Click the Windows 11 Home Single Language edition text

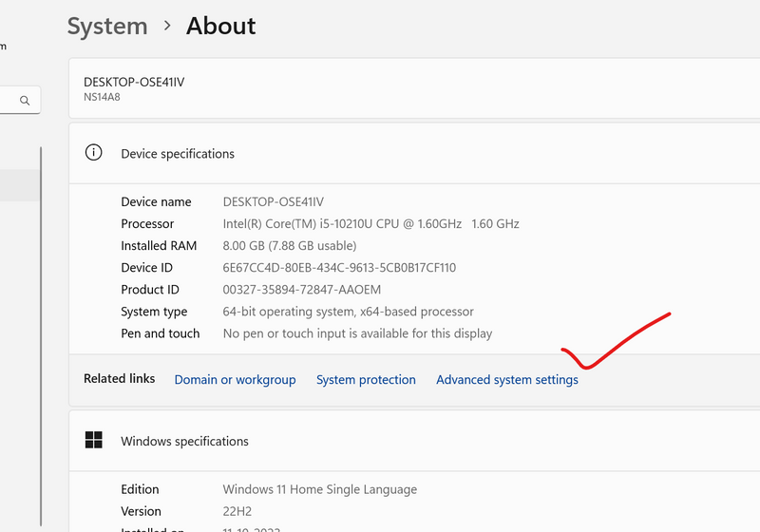click(319, 489)
